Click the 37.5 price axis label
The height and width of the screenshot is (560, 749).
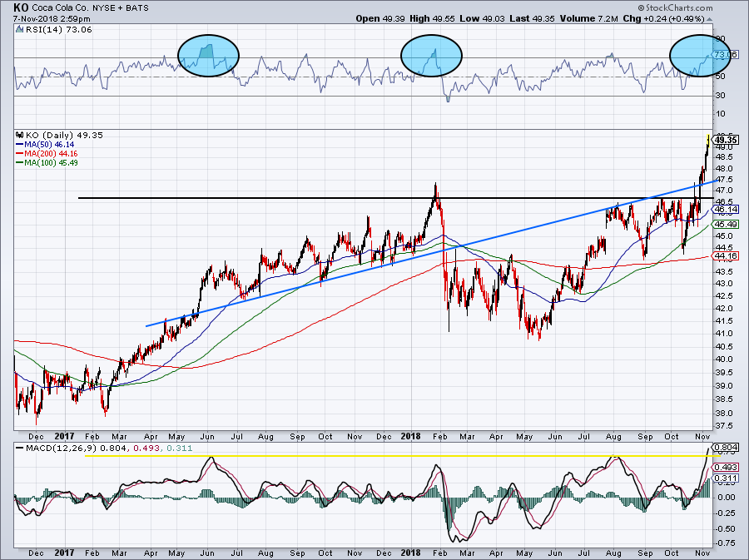tap(724, 426)
